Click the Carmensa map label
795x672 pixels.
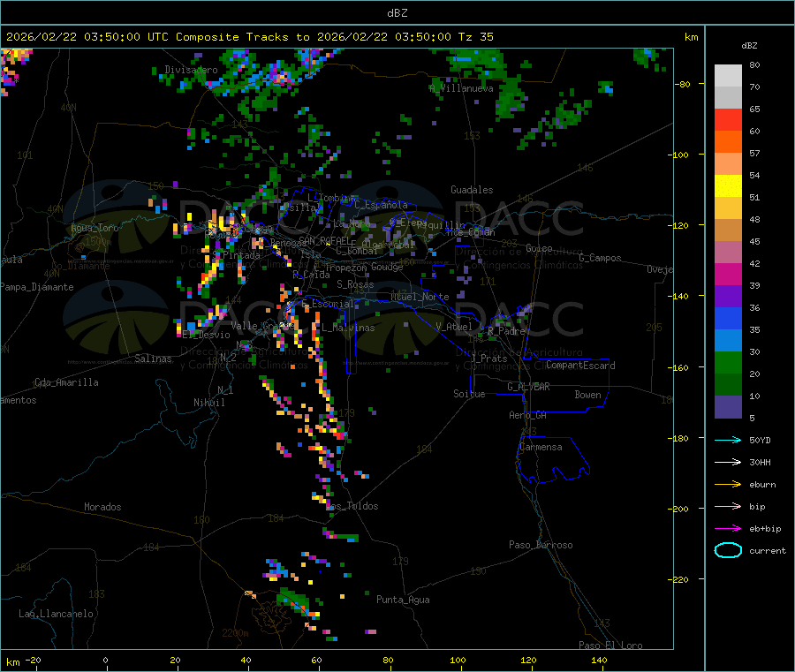point(541,447)
